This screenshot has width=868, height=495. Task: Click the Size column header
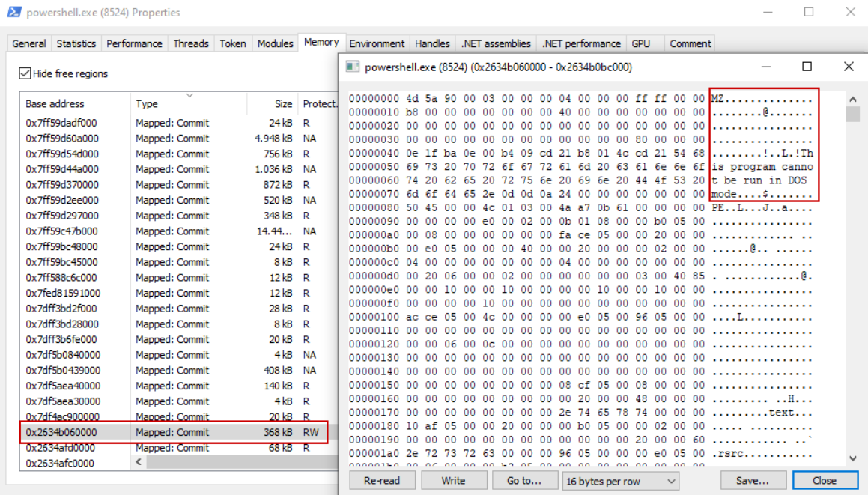(x=283, y=104)
